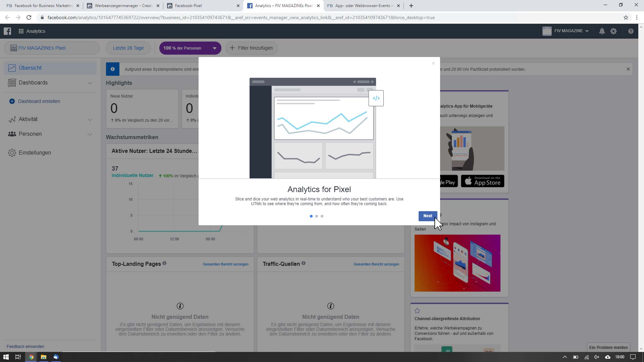644x362 pixels.
Task: Expand the Dashboards section chevron
Action: click(90, 83)
